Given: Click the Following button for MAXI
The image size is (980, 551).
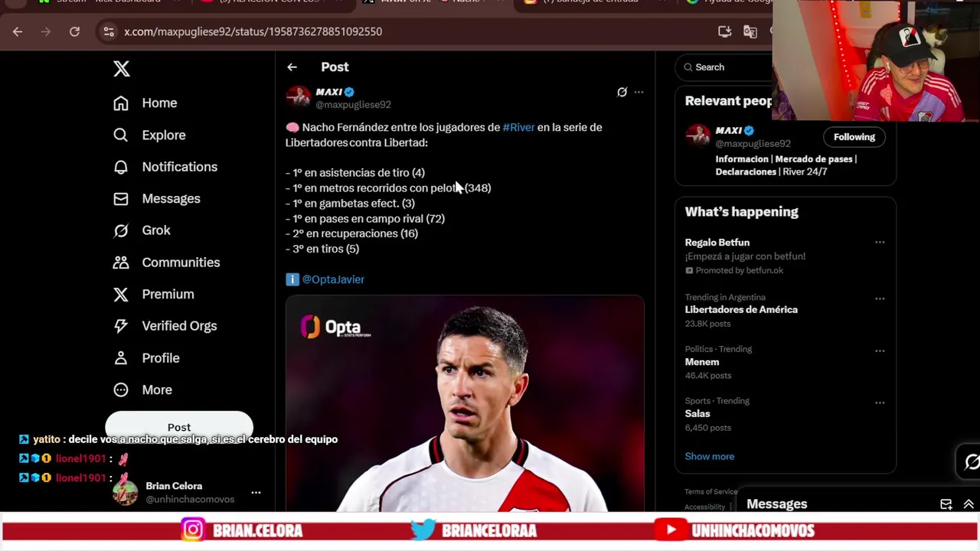Looking at the screenshot, I should click(854, 137).
